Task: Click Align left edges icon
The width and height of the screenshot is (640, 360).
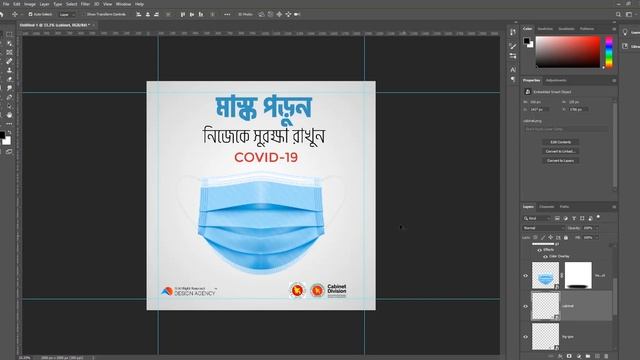Action: (139, 14)
